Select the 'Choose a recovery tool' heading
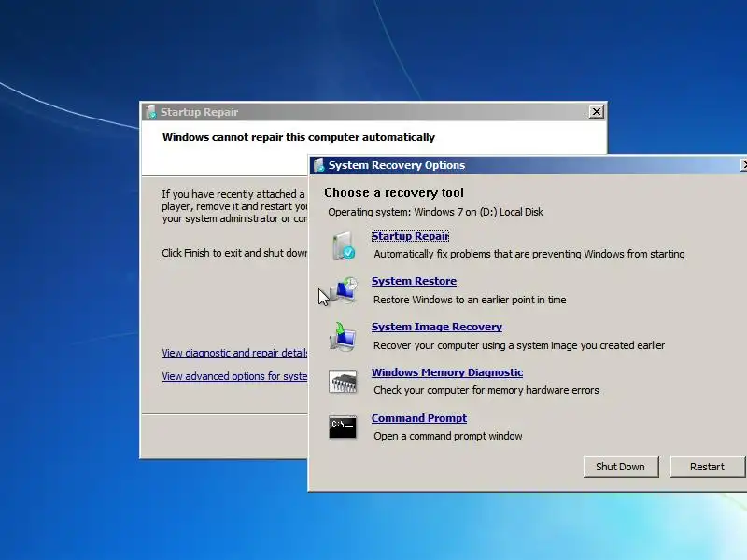The image size is (747, 560). coord(394,193)
